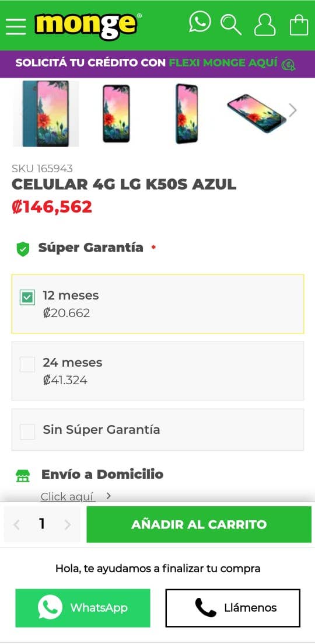Screen dimensions: 315x644
Task: Uncheck the 12 meses warranty checkbox
Action: 27,297
